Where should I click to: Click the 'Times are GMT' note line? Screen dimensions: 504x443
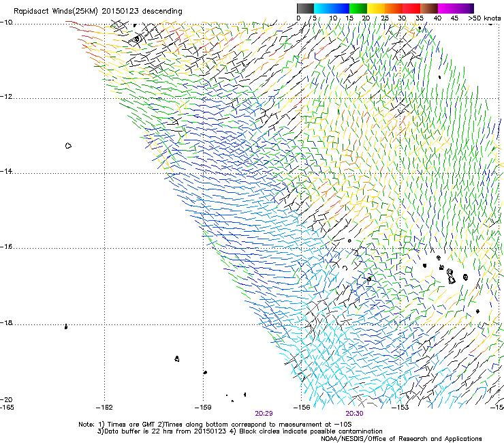click(215, 425)
